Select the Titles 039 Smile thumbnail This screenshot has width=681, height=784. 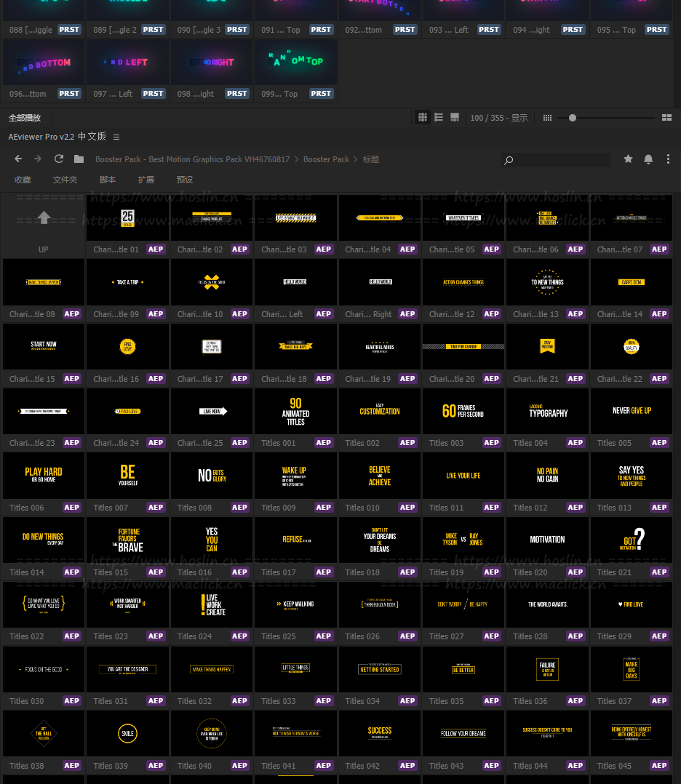coord(127,734)
